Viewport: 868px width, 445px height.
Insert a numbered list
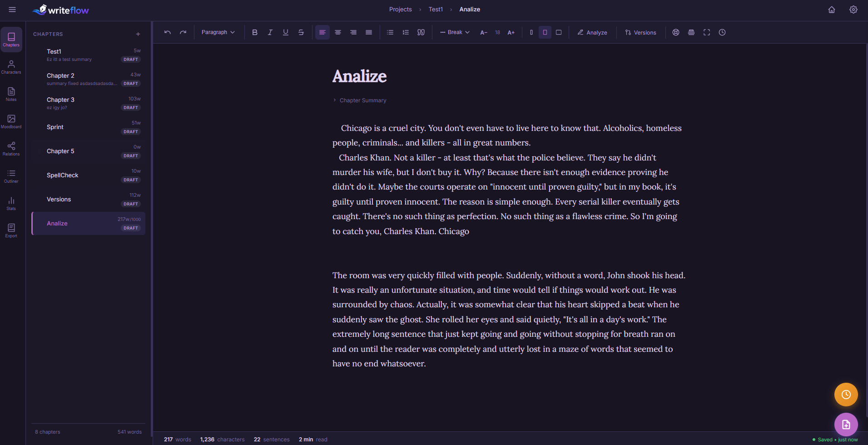click(406, 32)
